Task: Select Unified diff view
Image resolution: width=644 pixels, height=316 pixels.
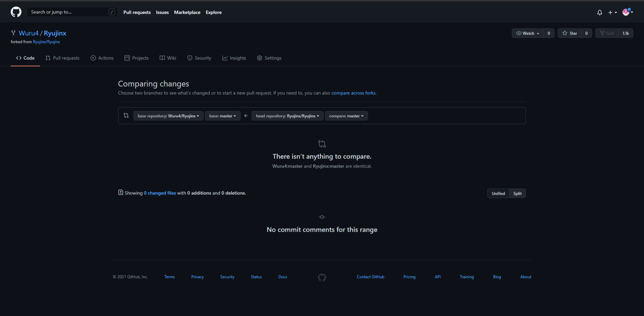Action: pos(498,193)
